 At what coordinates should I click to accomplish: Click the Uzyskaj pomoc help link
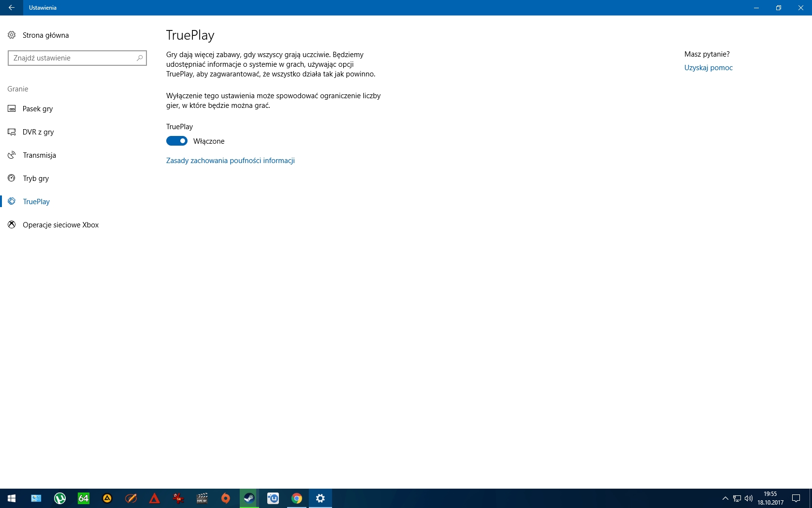pyautogui.click(x=708, y=68)
